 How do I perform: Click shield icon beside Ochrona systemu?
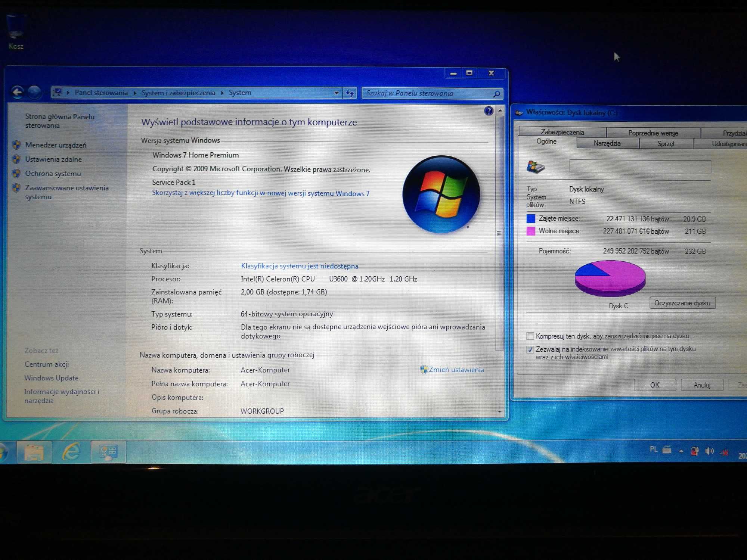16,173
